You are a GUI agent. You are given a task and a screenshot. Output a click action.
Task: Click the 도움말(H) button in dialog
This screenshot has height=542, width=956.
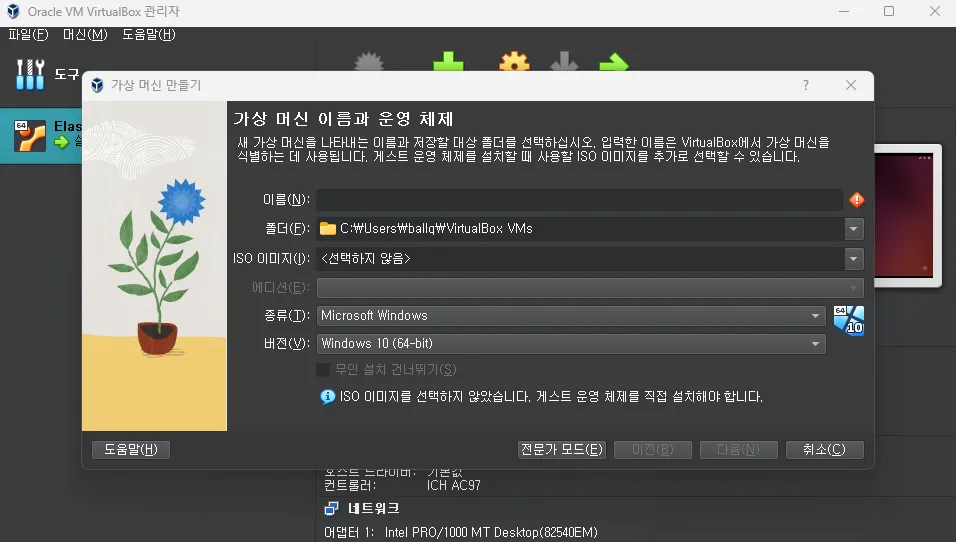pos(130,449)
